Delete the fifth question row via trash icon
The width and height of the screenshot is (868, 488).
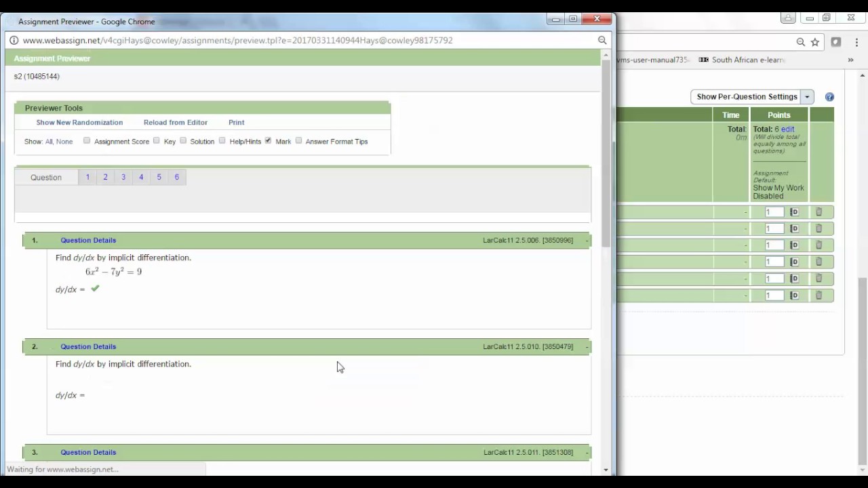click(818, 279)
